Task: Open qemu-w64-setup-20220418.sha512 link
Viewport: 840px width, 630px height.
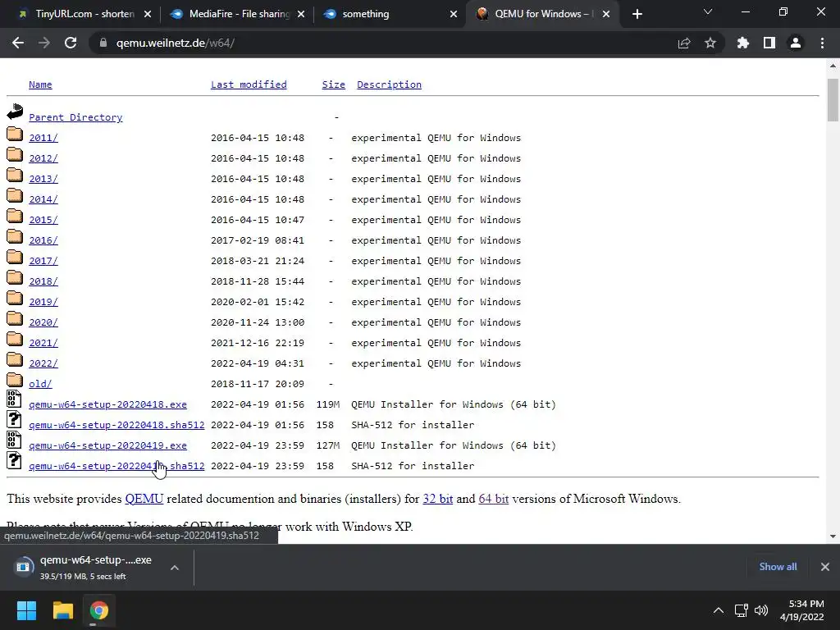Action: (116, 425)
